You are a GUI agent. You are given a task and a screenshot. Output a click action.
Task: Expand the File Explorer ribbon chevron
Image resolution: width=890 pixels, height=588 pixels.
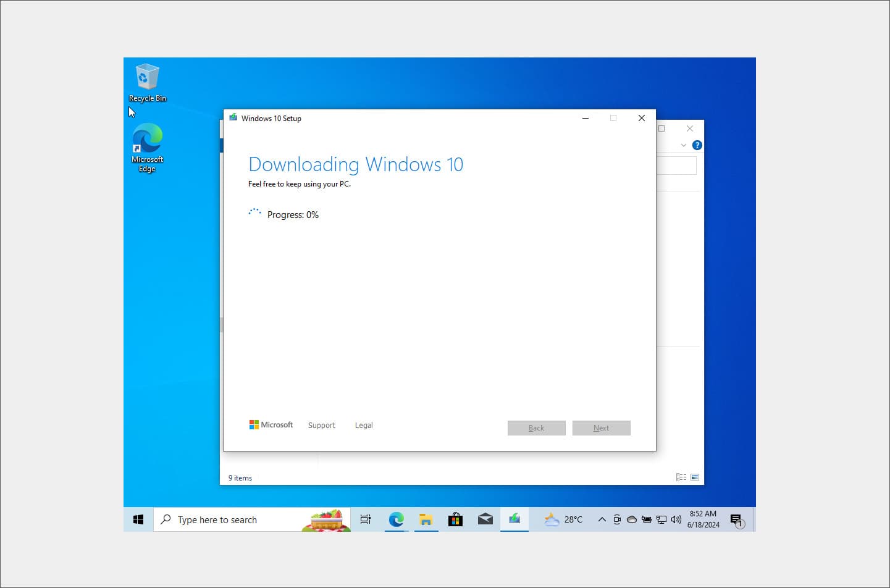point(683,145)
